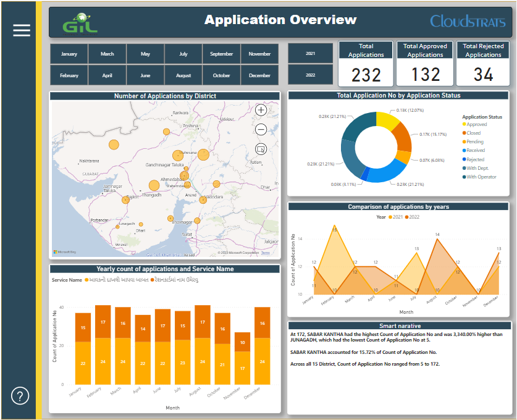Viewport: 517px width, 420px height.
Task: Filter data by year 2022
Action: [310, 75]
